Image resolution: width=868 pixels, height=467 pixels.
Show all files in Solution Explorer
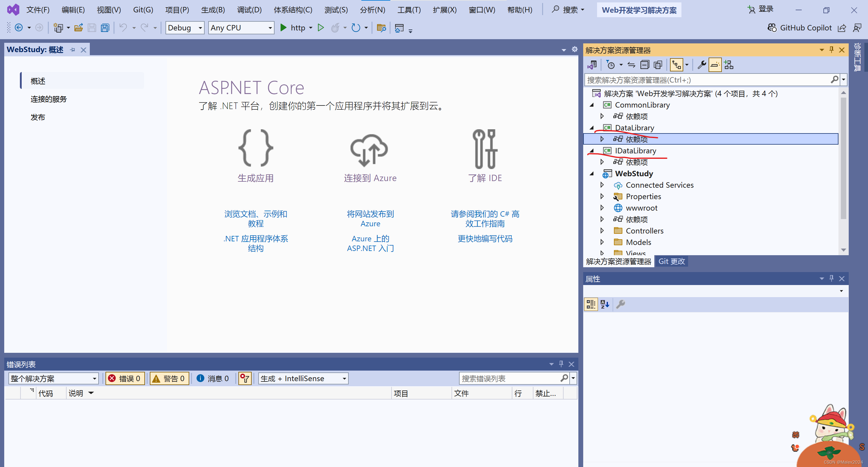click(658, 65)
